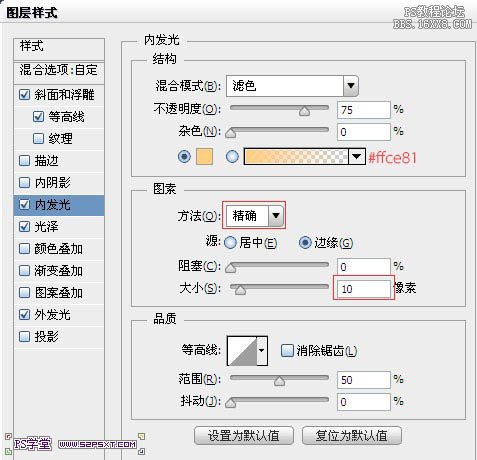The width and height of the screenshot is (477, 460).
Task: Uncheck the 斜面和浮雕 checkbox
Action: (24, 95)
